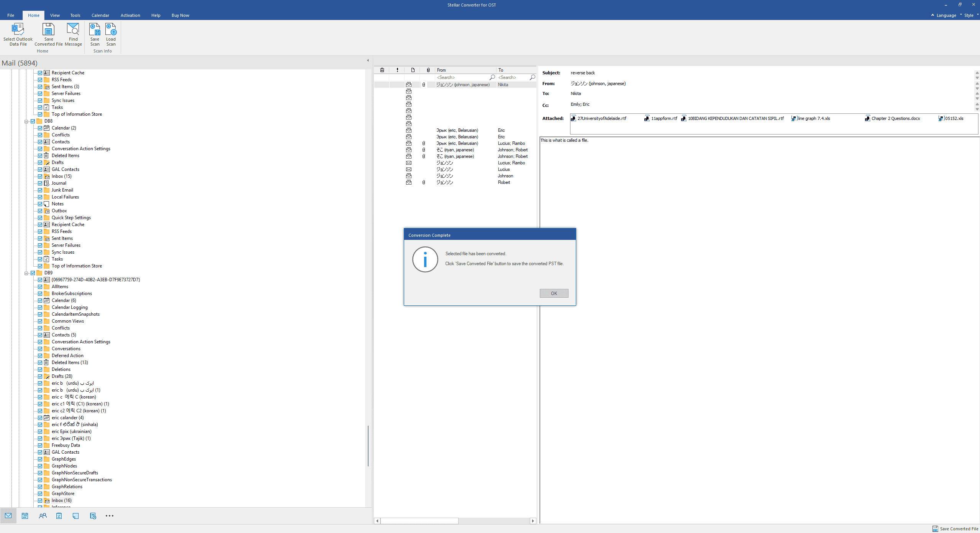
Task: Collapse the DB8 tree node
Action: click(26, 121)
